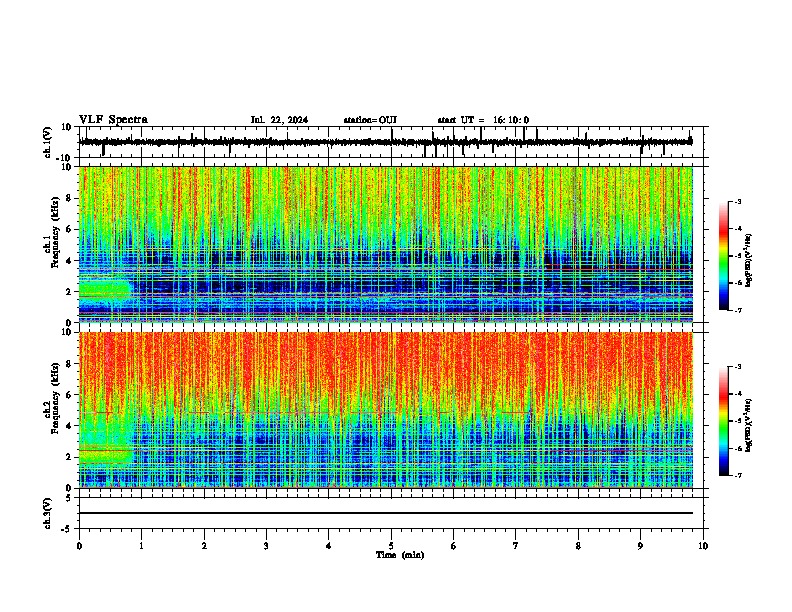Screen dimensions: 792x612
Task: Click the time axis tick label '5'
Action: click(391, 546)
